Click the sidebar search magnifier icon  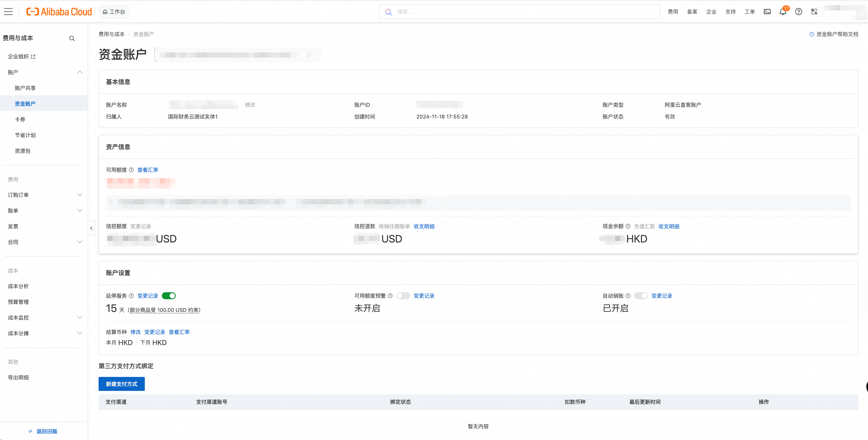point(72,38)
